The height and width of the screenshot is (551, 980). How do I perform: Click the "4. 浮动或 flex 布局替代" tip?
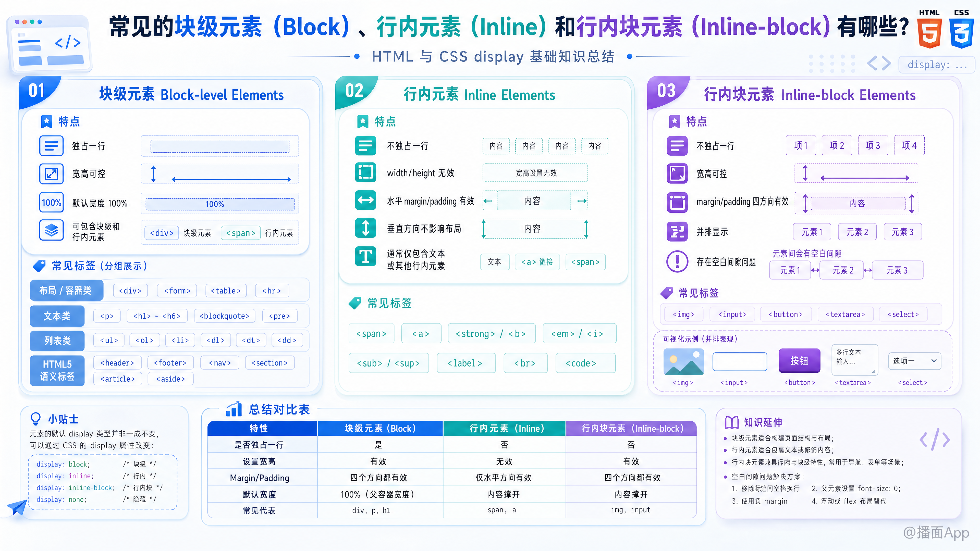pos(849,501)
